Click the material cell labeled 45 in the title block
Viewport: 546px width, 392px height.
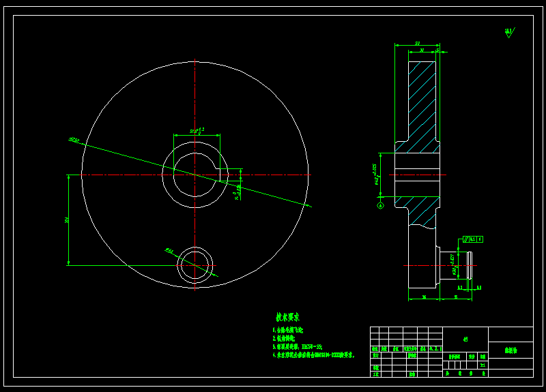pos(465,339)
